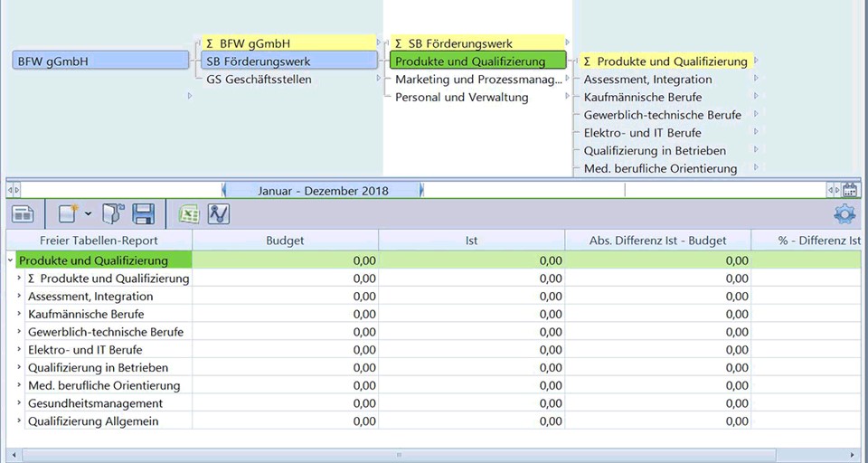Expand the Elektro- und IT Berufe table row

pos(19,349)
